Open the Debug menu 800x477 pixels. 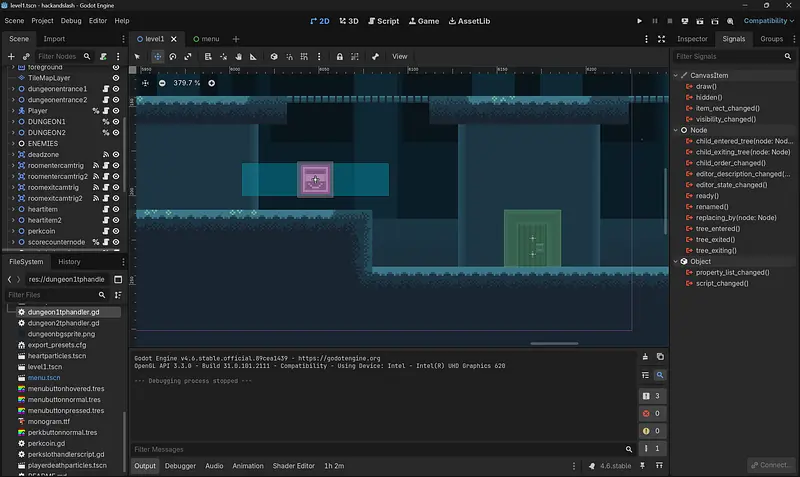(x=71, y=20)
